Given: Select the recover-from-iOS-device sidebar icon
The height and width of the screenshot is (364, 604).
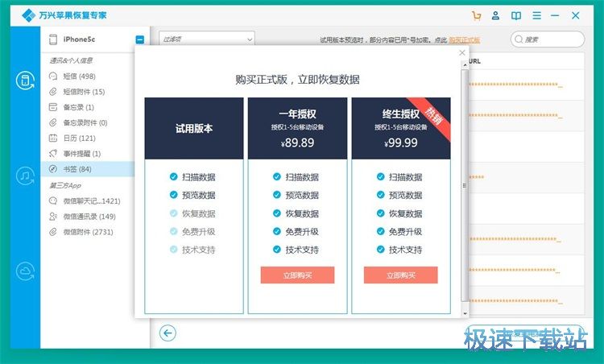Looking at the screenshot, I should click(26, 81).
